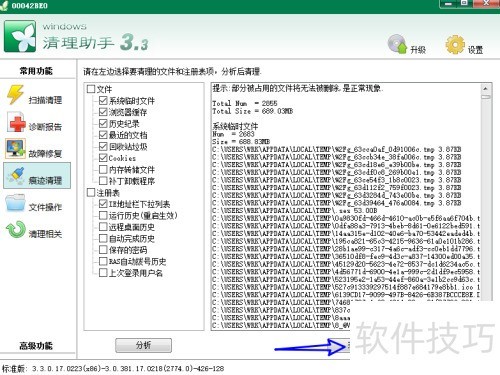This screenshot has height=375, width=500.
Task: Click the 'Size = 688.83MB' result line
Action: coord(241,142)
